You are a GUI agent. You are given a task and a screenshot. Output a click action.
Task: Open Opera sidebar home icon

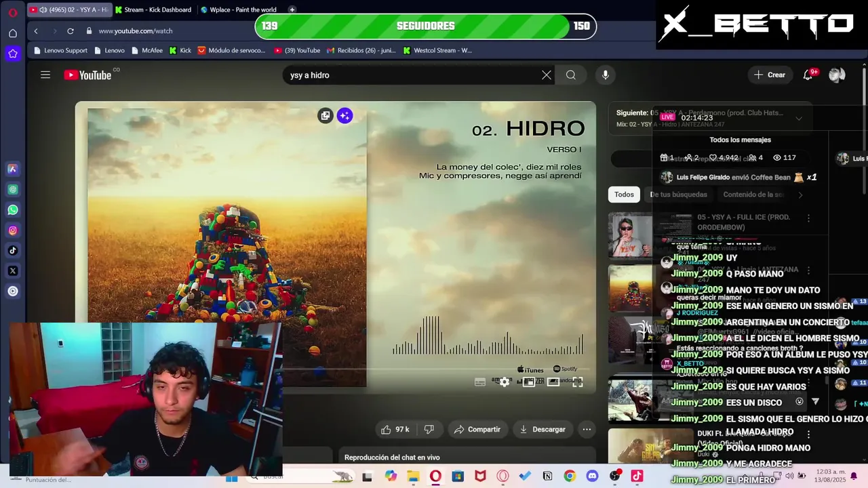click(12, 33)
